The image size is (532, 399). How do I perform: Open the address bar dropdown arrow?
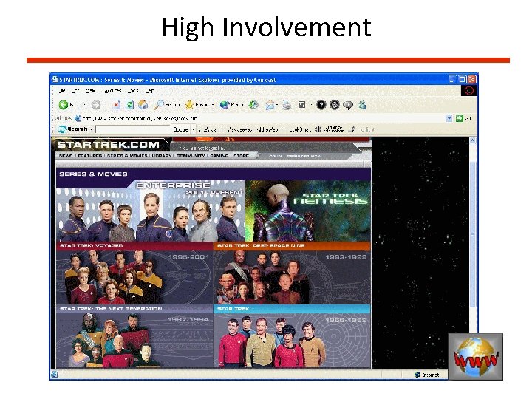click(x=449, y=118)
